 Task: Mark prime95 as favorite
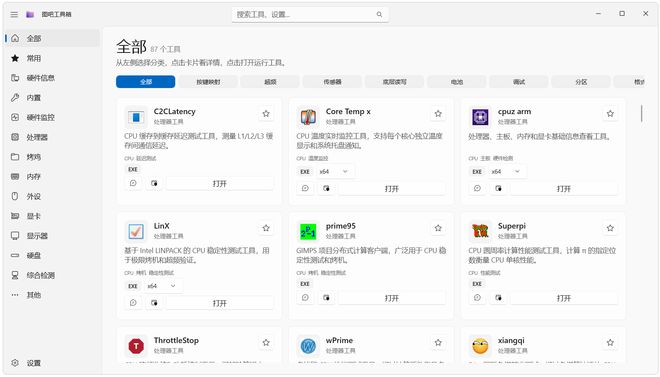tap(438, 228)
